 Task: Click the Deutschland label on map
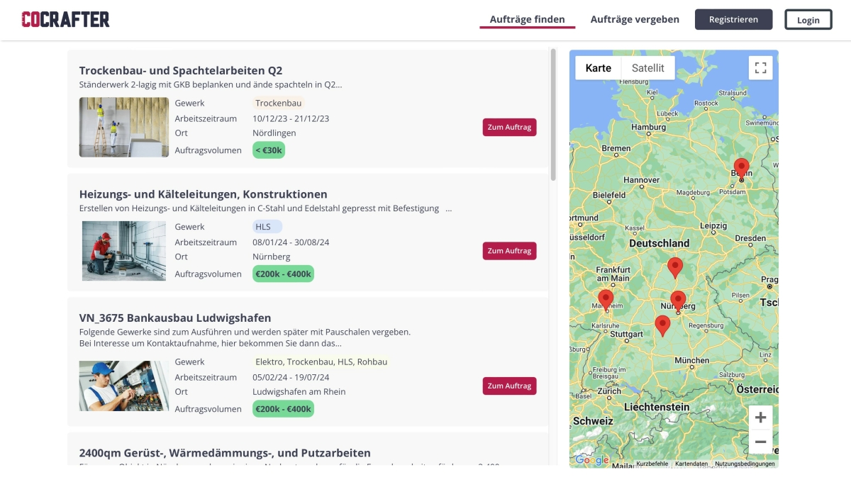click(x=659, y=243)
